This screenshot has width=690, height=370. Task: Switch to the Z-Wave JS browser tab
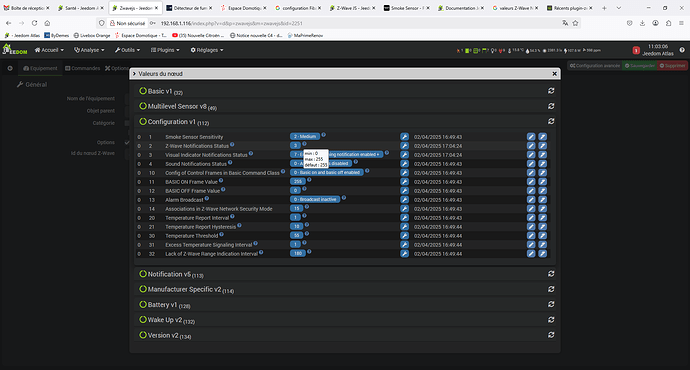(x=352, y=8)
